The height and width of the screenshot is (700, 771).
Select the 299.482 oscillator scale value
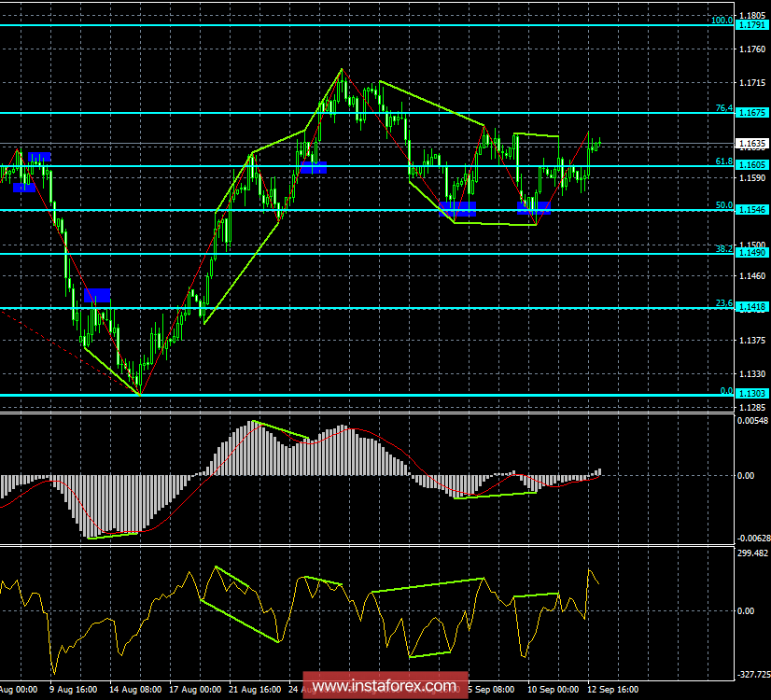(752, 553)
